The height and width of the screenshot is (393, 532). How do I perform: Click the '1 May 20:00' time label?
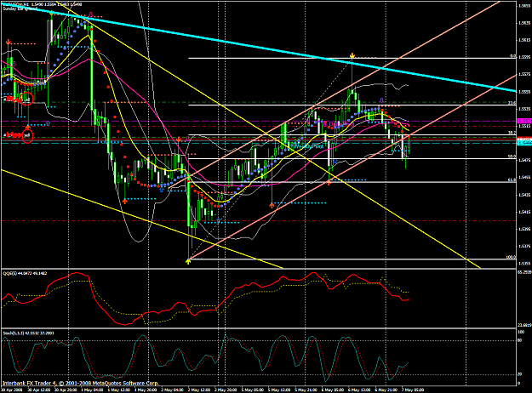tap(146, 390)
